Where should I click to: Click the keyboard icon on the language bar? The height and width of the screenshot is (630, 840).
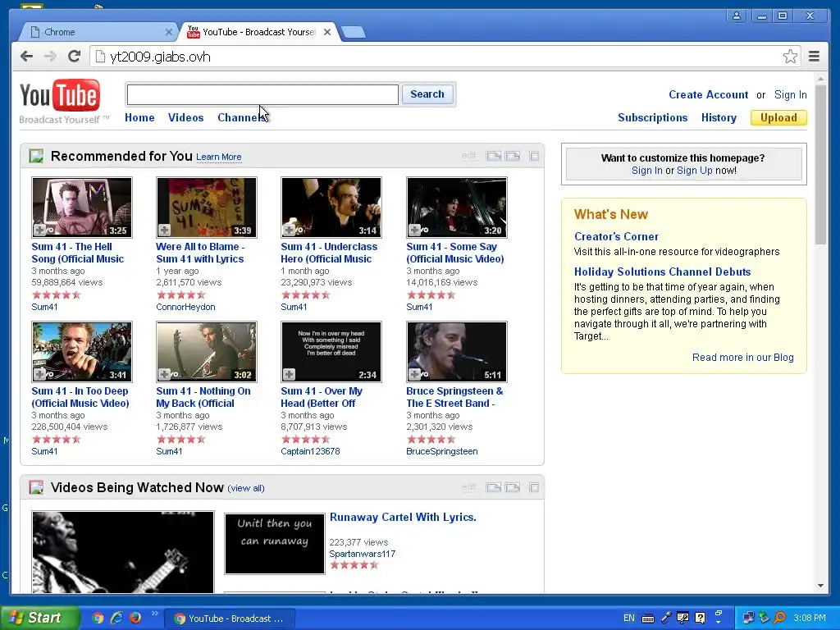tap(648, 619)
